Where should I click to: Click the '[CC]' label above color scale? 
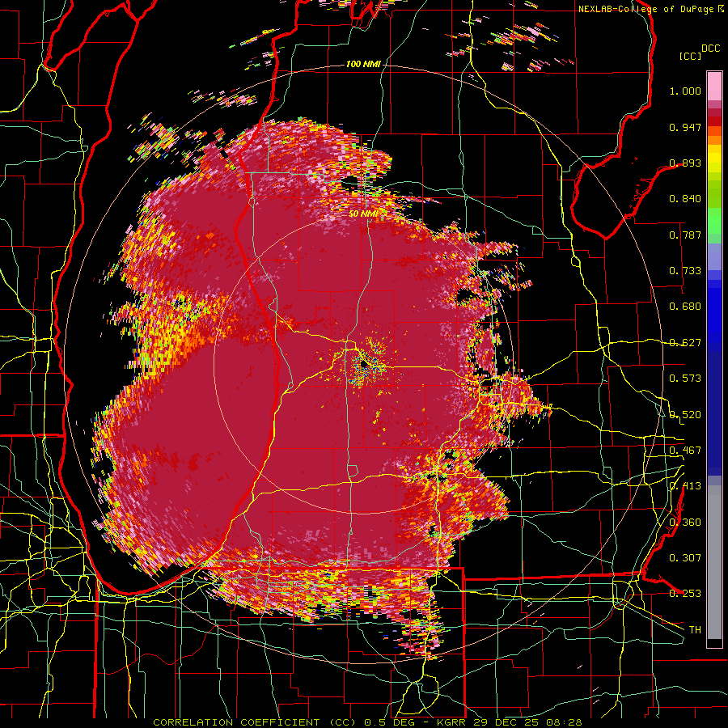click(690, 56)
